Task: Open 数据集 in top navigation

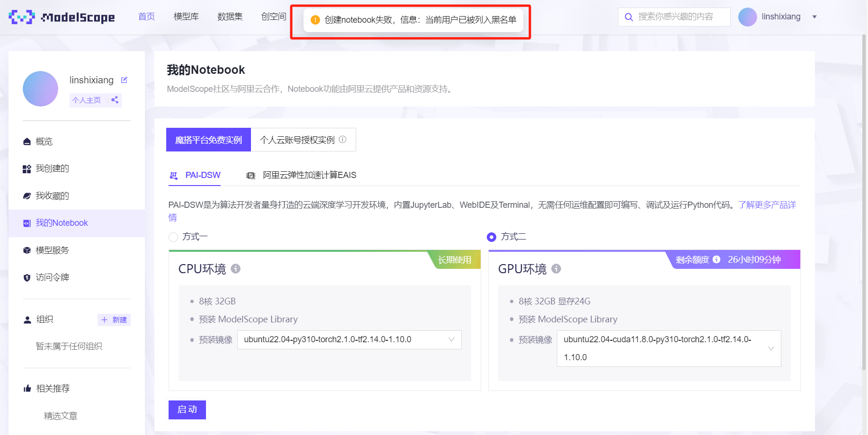Action: click(x=230, y=17)
